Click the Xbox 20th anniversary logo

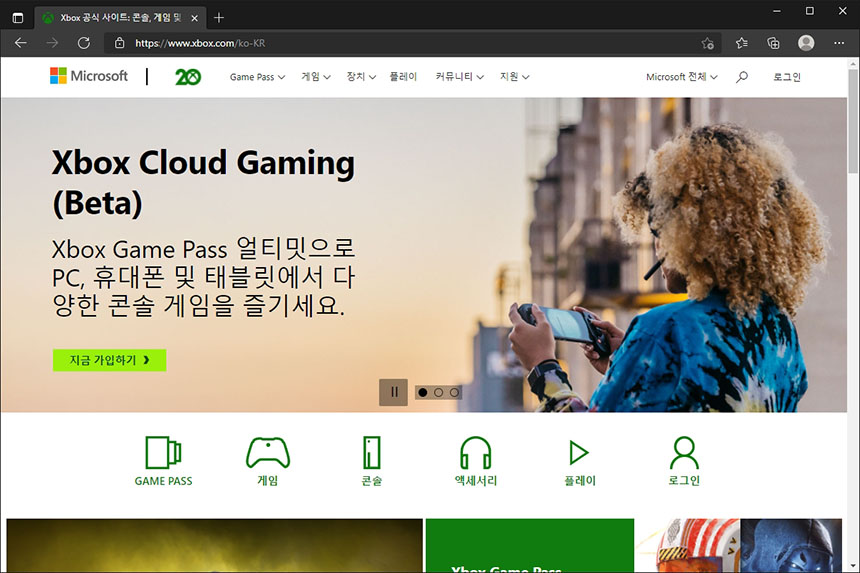point(188,77)
